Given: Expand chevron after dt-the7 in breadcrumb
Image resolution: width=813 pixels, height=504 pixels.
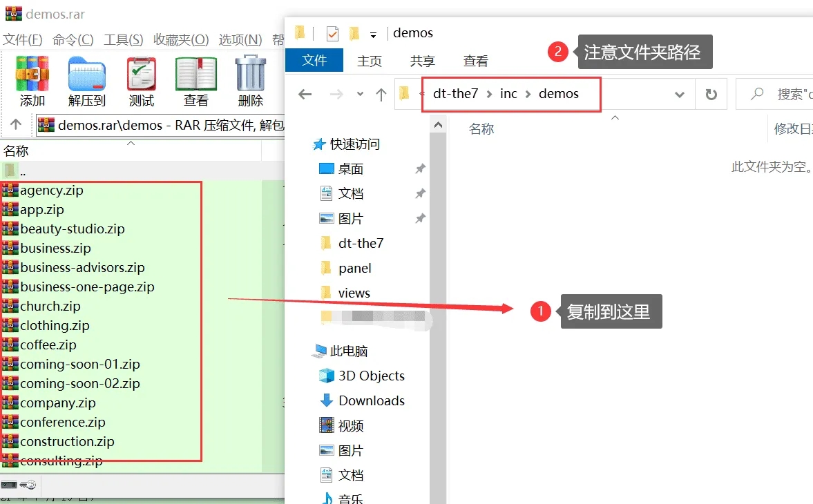Looking at the screenshot, I should pyautogui.click(x=489, y=95).
